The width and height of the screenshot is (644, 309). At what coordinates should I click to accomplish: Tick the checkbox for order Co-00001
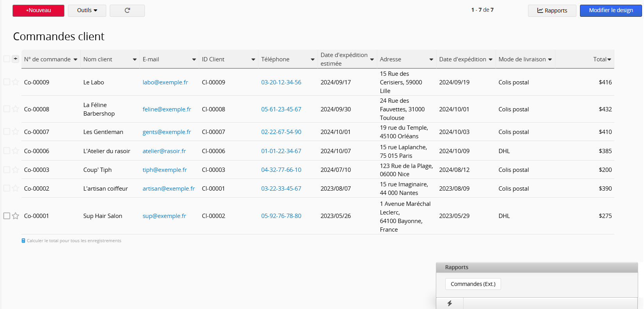point(7,216)
